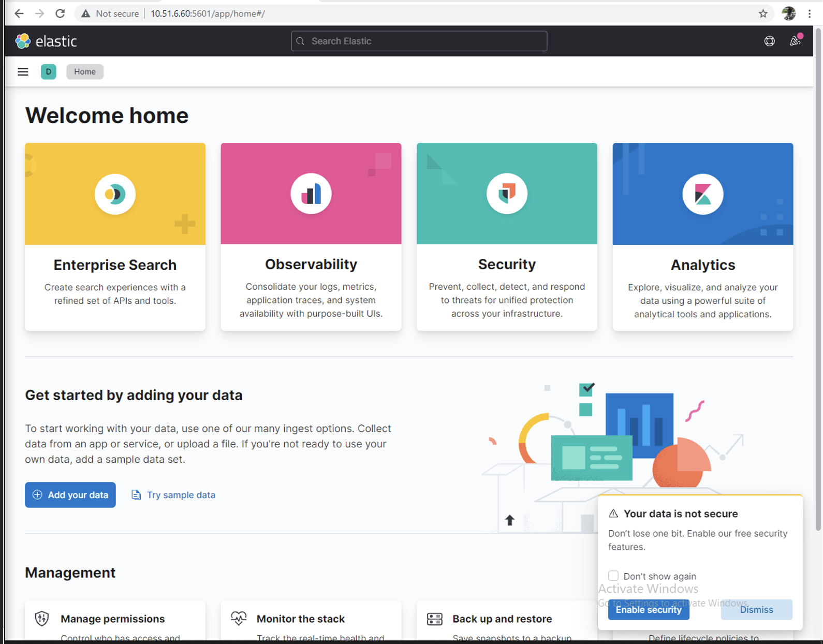
Task: Click the Add your data button
Action: click(x=70, y=495)
